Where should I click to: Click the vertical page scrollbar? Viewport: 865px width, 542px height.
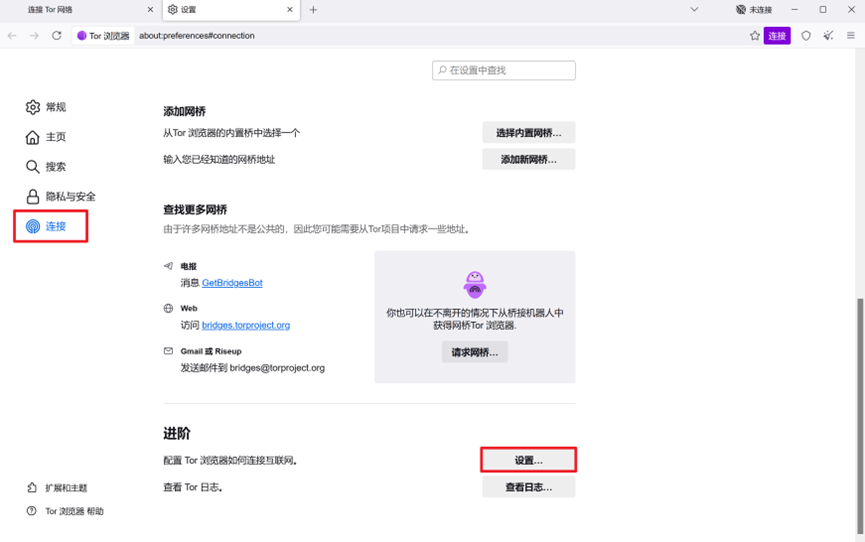[860, 417]
